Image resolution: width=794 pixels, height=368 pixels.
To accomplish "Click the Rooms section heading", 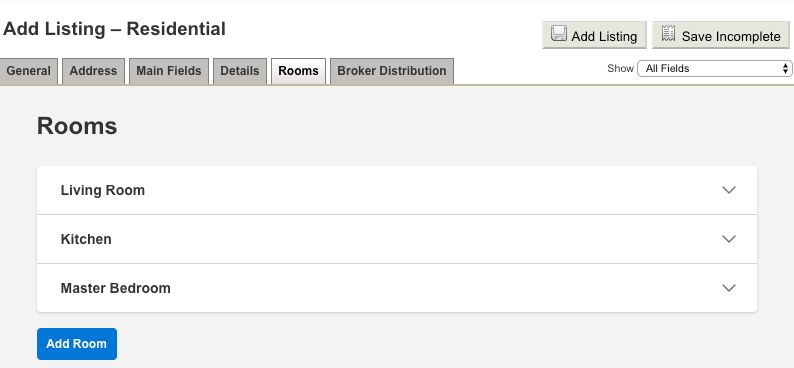I will pyautogui.click(x=77, y=126).
